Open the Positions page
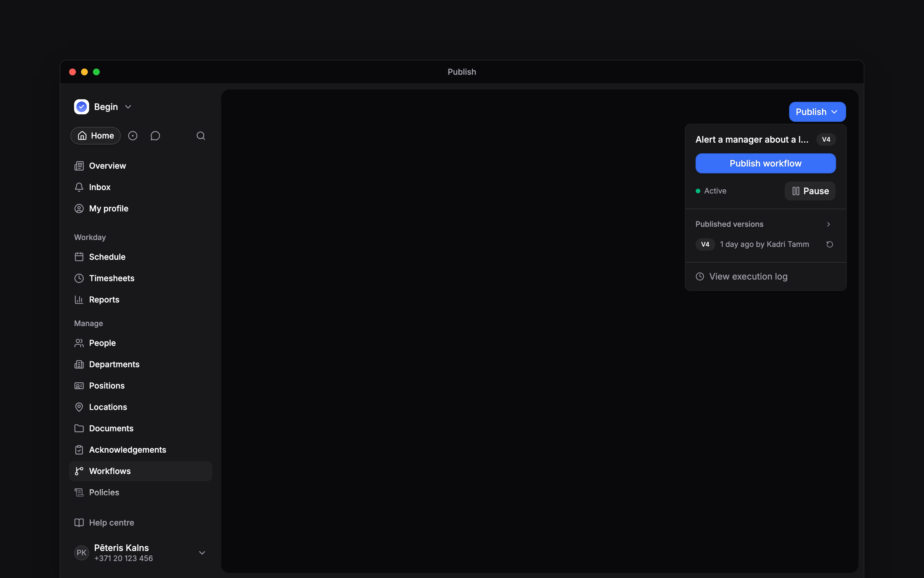The height and width of the screenshot is (578, 924). coord(140,386)
